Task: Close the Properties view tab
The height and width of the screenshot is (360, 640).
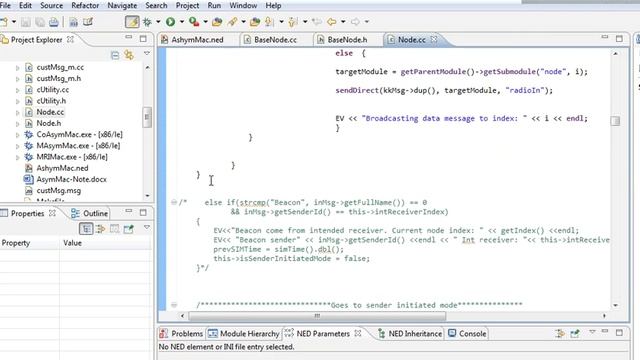Action: pos(52,213)
